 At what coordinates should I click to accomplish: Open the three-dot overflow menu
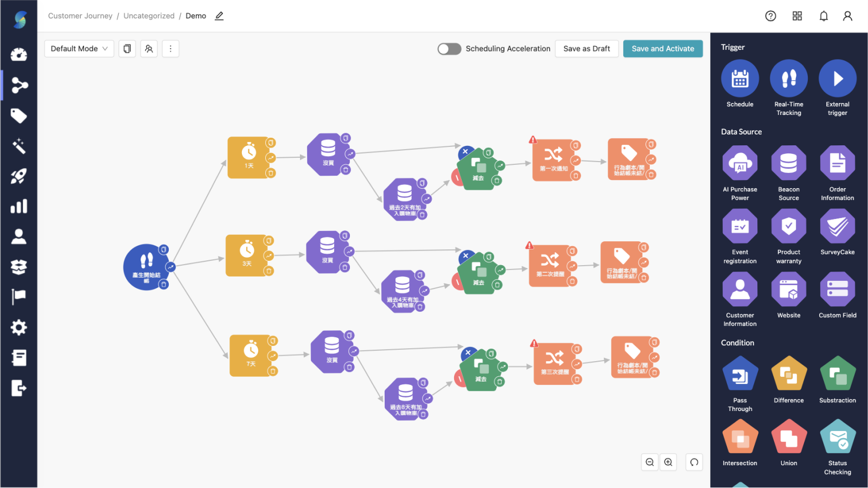point(170,48)
